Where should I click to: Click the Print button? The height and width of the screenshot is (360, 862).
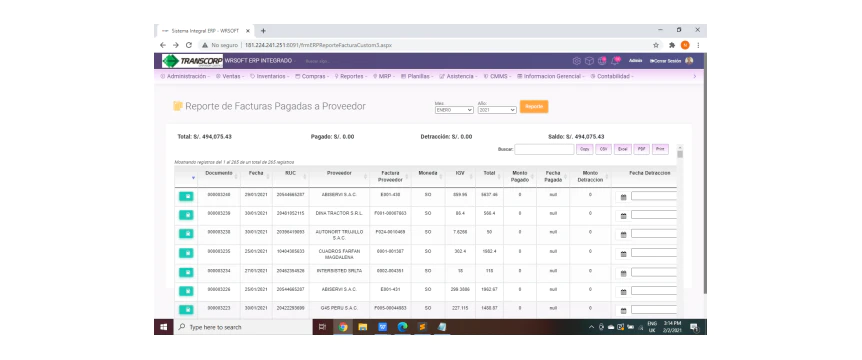coord(660,149)
